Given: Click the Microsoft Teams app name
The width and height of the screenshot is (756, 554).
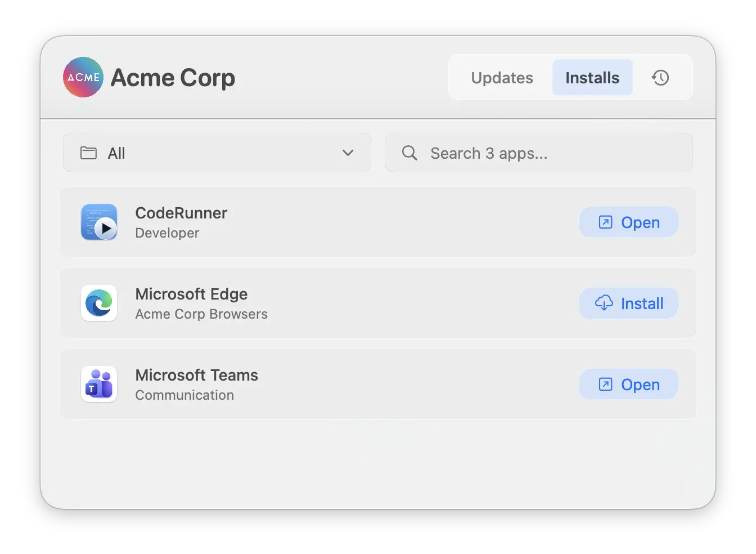Looking at the screenshot, I should (x=196, y=375).
